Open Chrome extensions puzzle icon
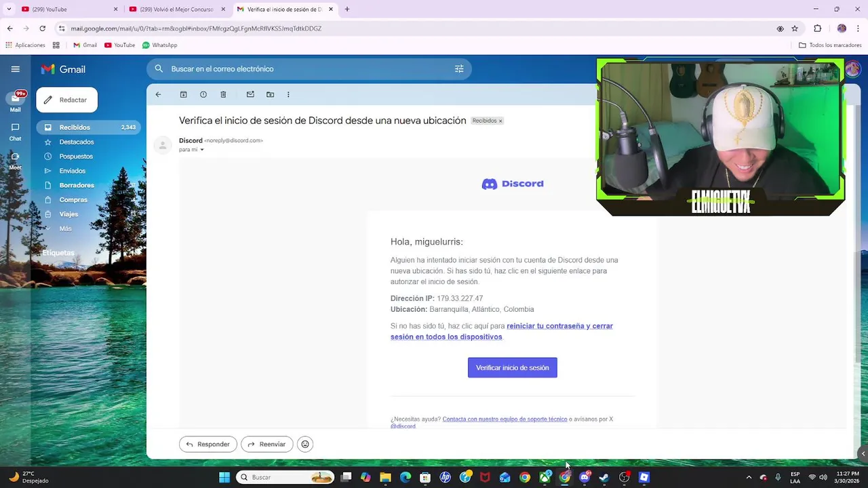868x488 pixels. 817,28
